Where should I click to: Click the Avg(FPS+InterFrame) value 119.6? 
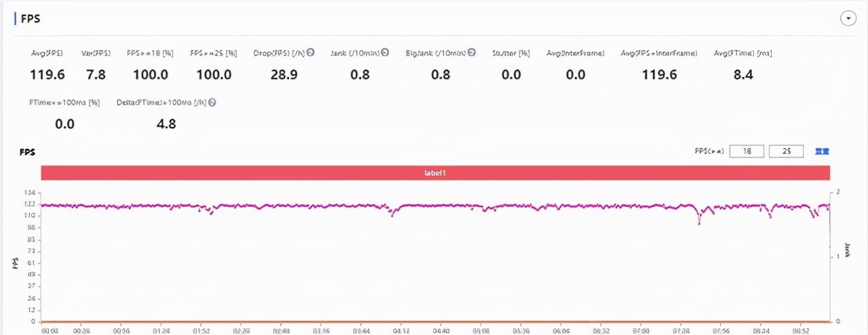tap(659, 75)
